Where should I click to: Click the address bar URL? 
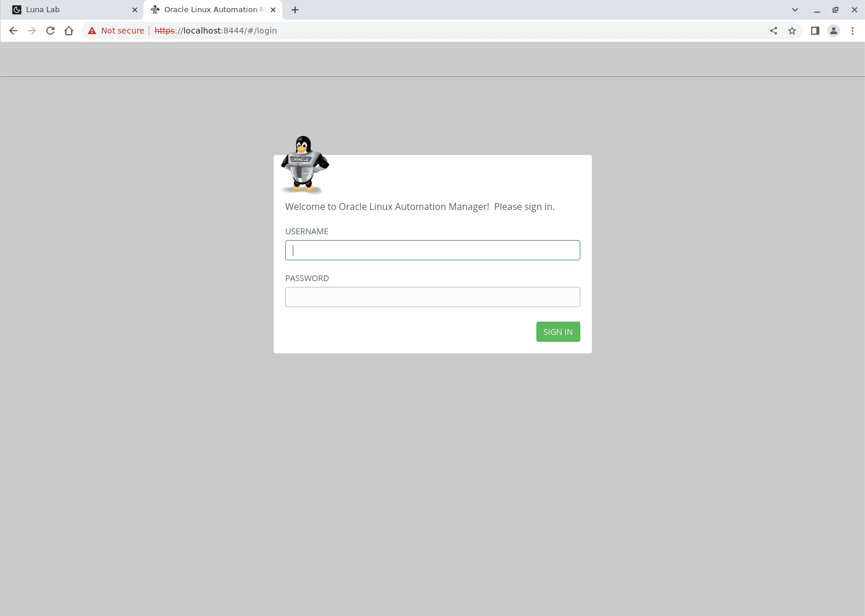click(x=215, y=31)
